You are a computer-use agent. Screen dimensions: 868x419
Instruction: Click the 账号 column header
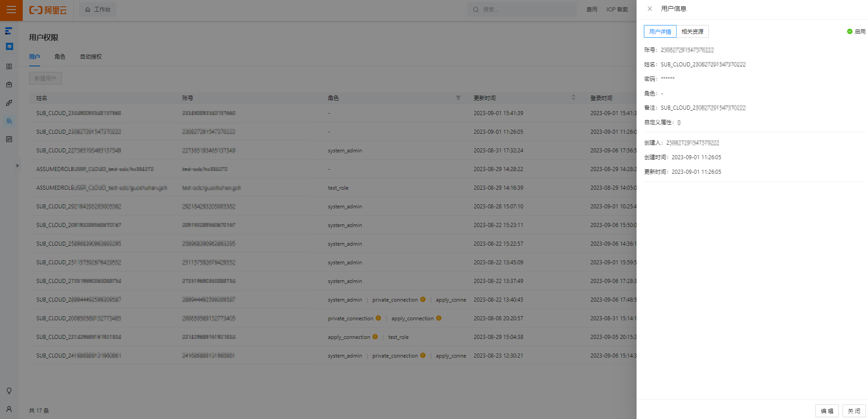[188, 98]
